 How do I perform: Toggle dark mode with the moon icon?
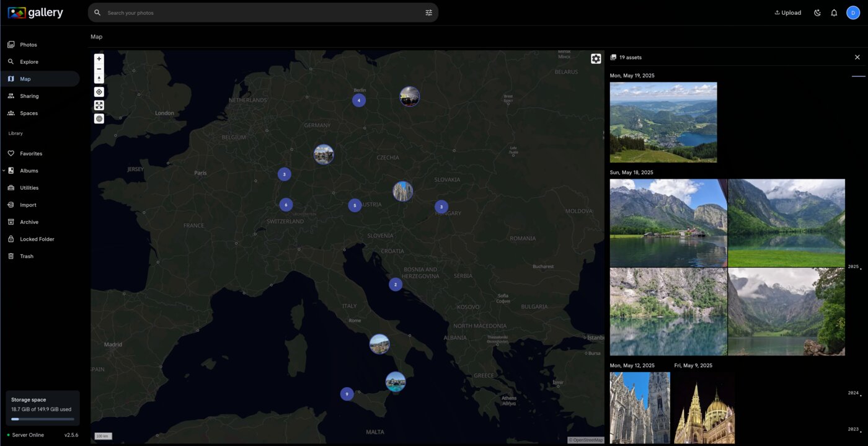click(817, 12)
